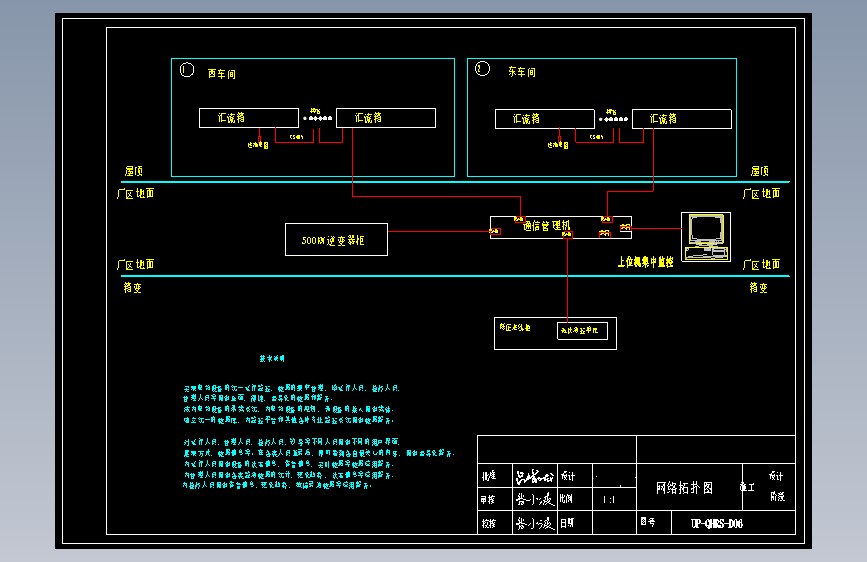Select the 网络拓扑图 title
The image size is (867, 562).
(685, 488)
